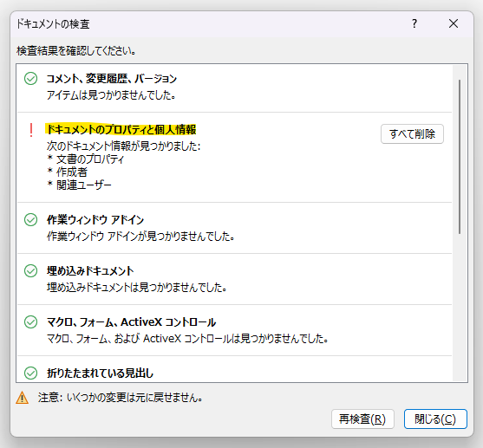Image resolution: width=483 pixels, height=448 pixels.
Task: Click the 閉じる(C) button
Action: click(435, 419)
